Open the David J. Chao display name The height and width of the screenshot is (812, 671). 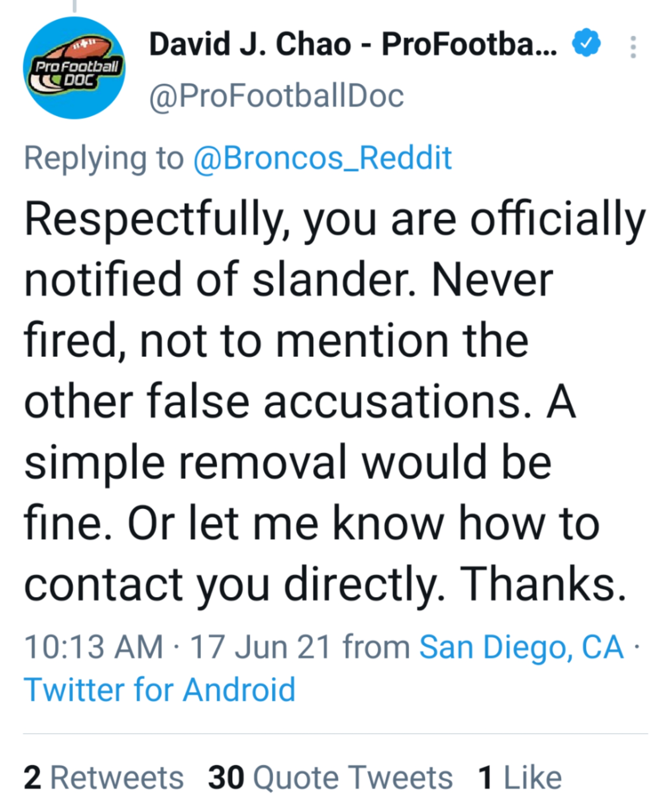point(353,45)
